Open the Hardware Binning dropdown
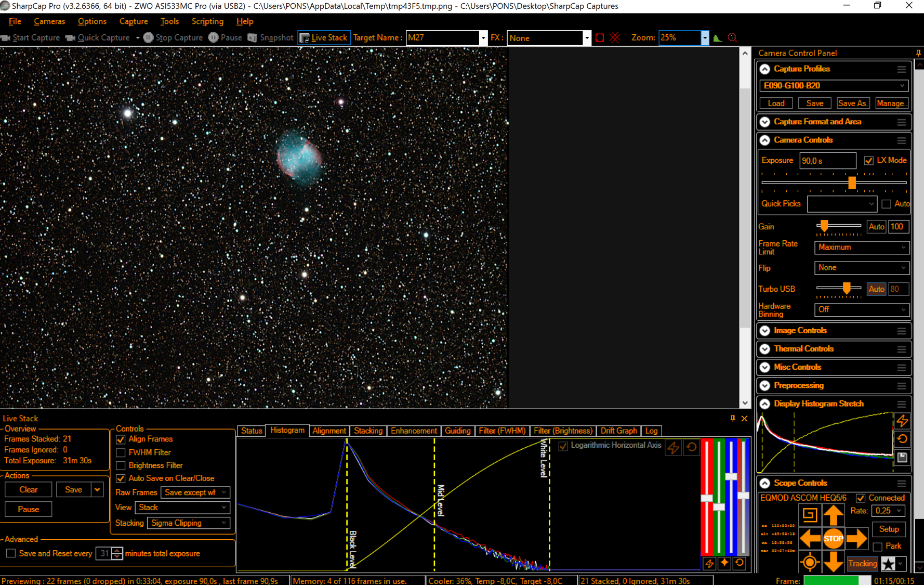 coord(862,309)
